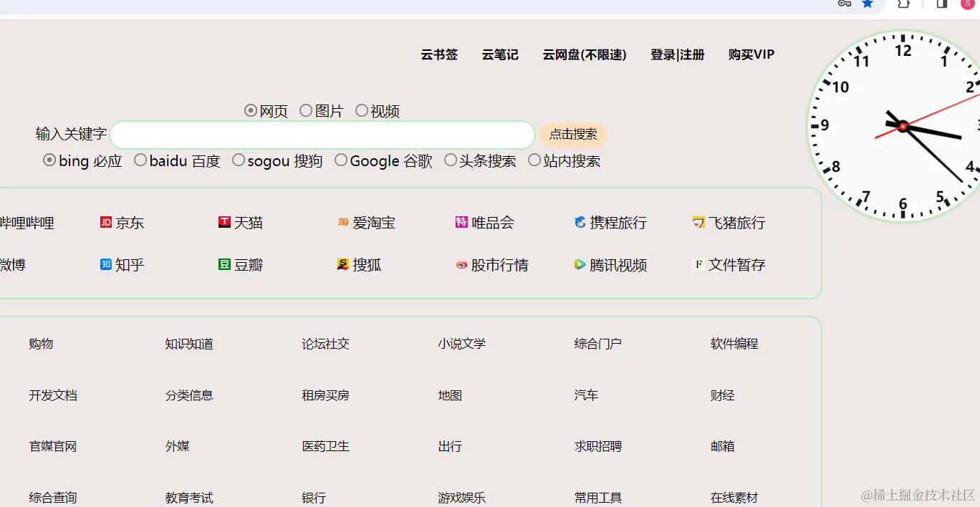Open the 分类信息 category
This screenshot has height=507, width=980.
point(189,395)
